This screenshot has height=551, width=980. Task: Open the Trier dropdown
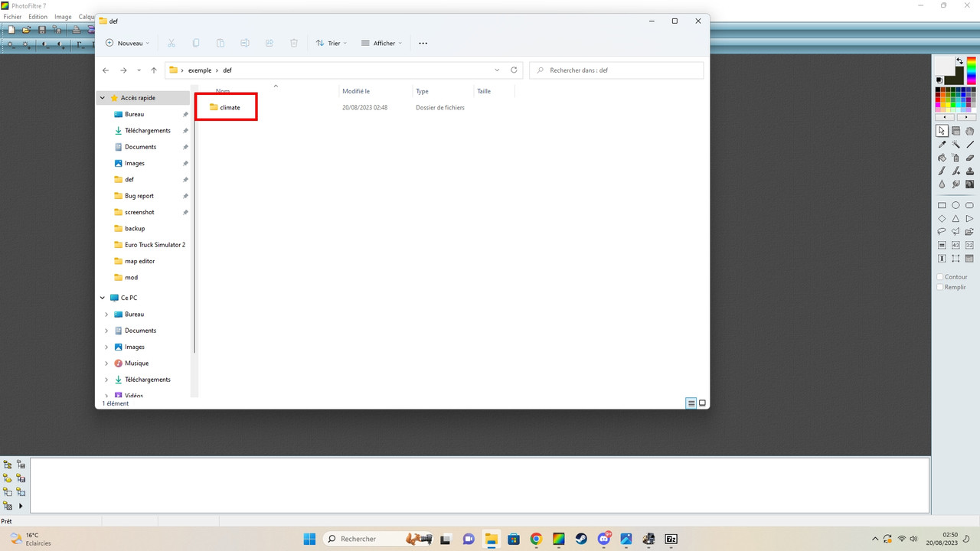tap(332, 43)
